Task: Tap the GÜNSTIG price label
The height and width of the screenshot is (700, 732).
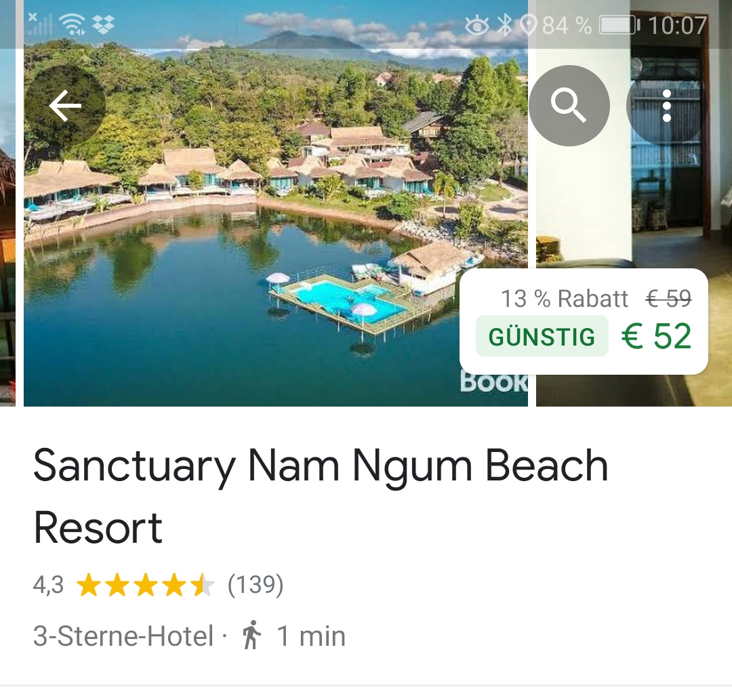Action: click(542, 337)
